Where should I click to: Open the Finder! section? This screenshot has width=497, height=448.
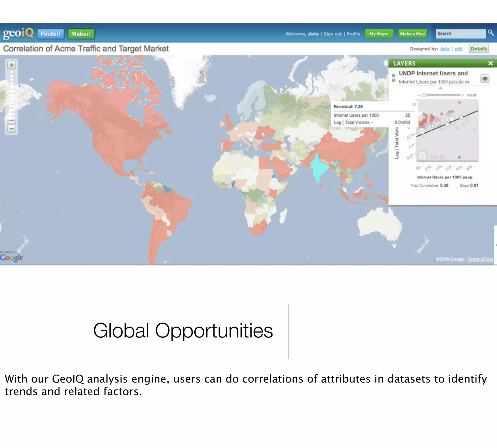[x=50, y=34]
